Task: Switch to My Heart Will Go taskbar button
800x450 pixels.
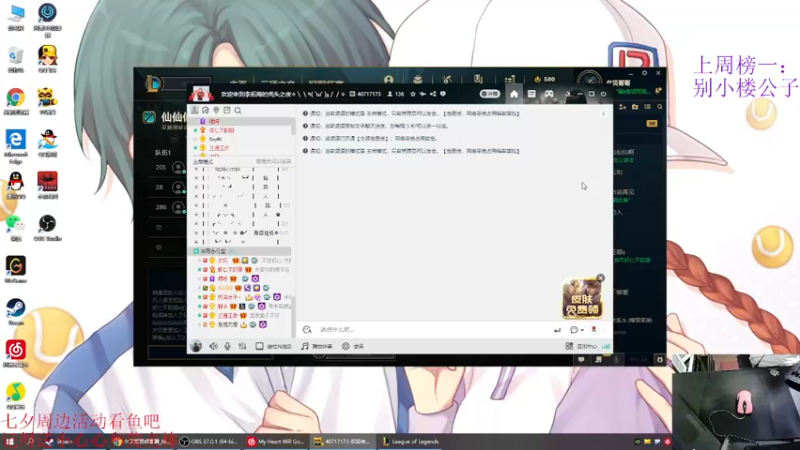Action: pyautogui.click(x=276, y=442)
